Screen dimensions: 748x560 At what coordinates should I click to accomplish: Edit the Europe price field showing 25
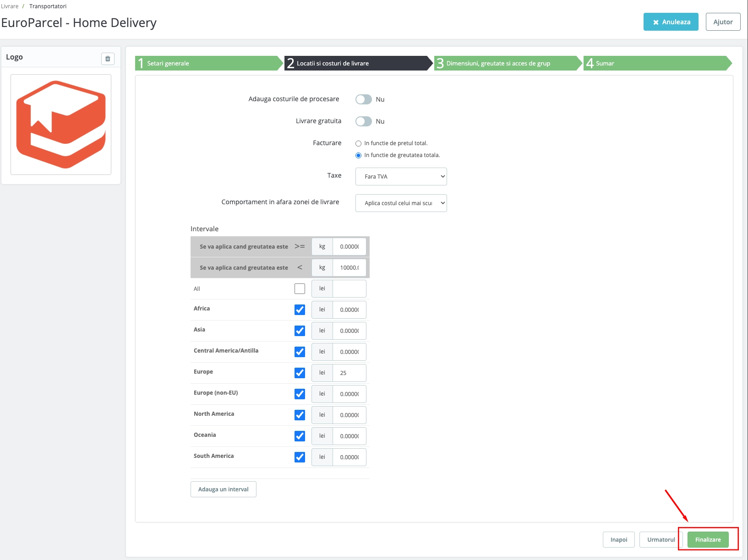[x=349, y=373]
